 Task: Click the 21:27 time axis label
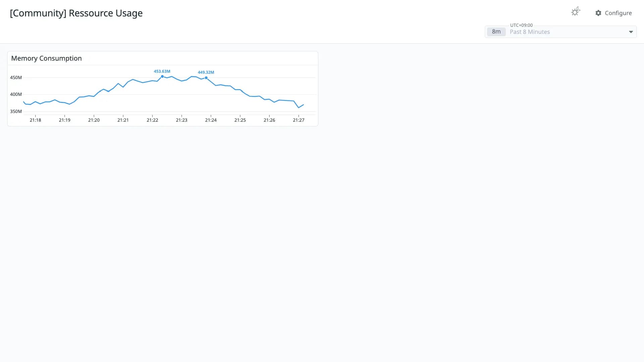click(x=299, y=120)
